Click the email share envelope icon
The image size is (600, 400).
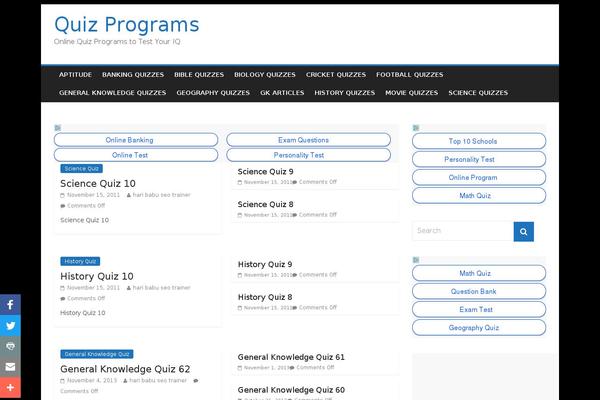click(x=10, y=366)
